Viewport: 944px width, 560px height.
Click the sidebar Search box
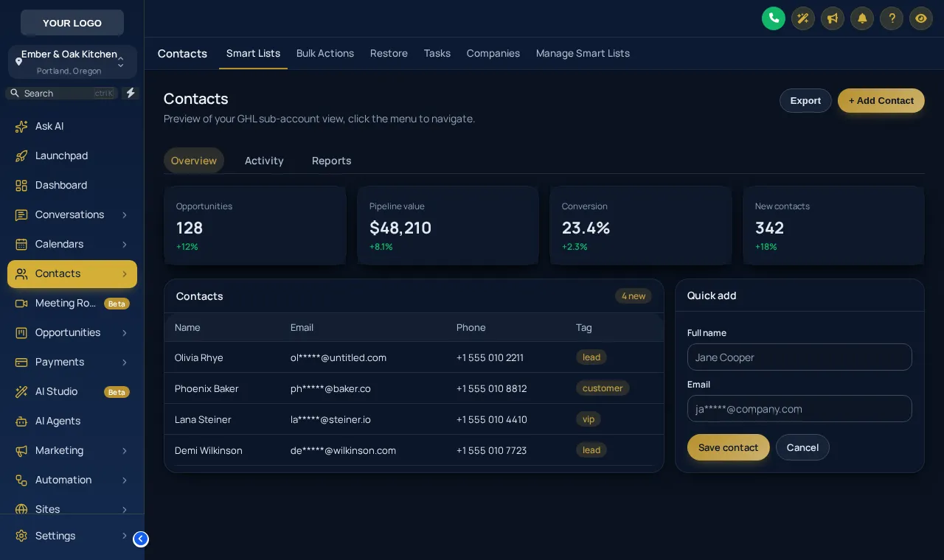[x=62, y=93]
